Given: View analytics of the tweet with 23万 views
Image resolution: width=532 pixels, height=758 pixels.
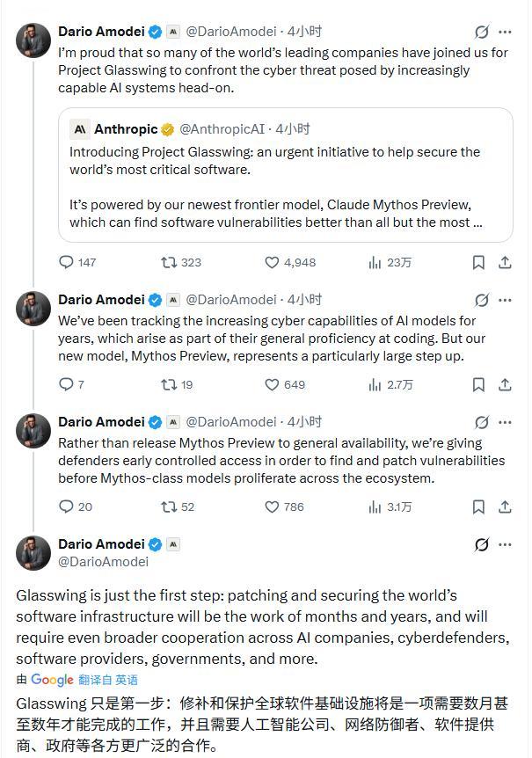Looking at the screenshot, I should pyautogui.click(x=375, y=262).
